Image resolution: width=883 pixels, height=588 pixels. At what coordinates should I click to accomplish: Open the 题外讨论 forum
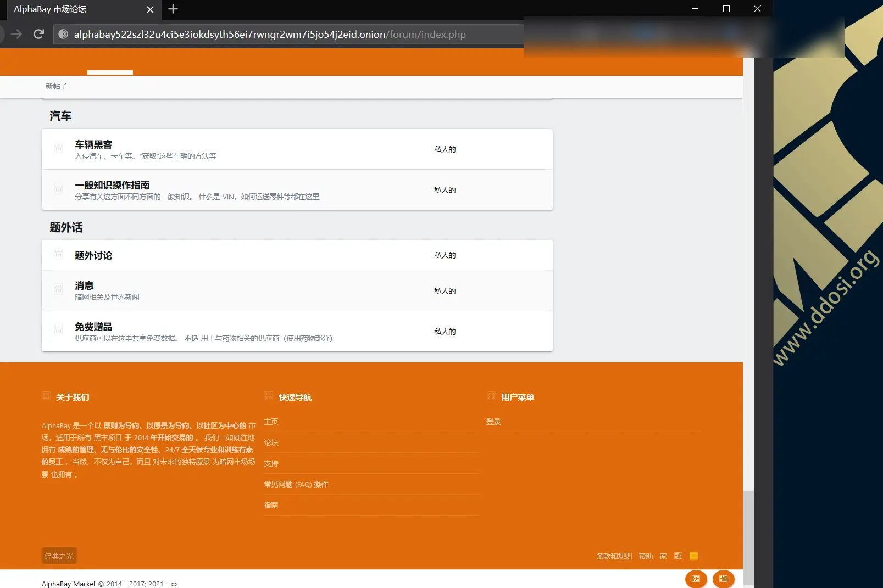(x=93, y=255)
